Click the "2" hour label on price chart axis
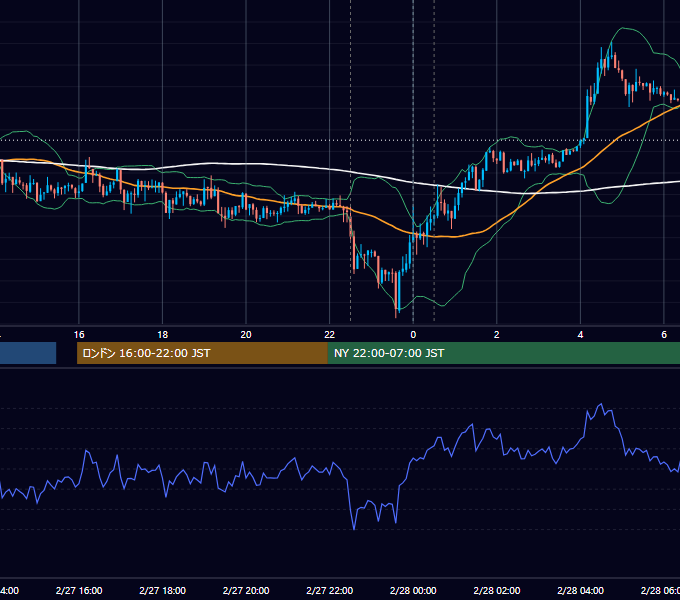Image resolution: width=680 pixels, height=600 pixels. tap(497, 335)
